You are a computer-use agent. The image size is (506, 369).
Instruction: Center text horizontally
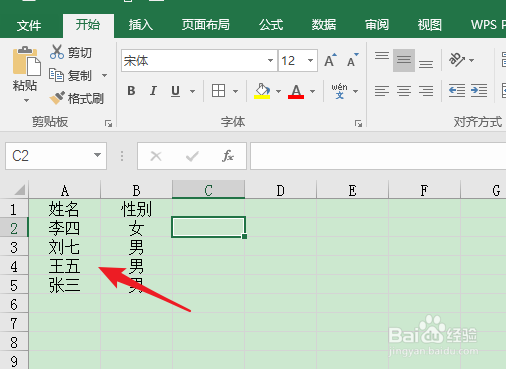[x=404, y=91]
